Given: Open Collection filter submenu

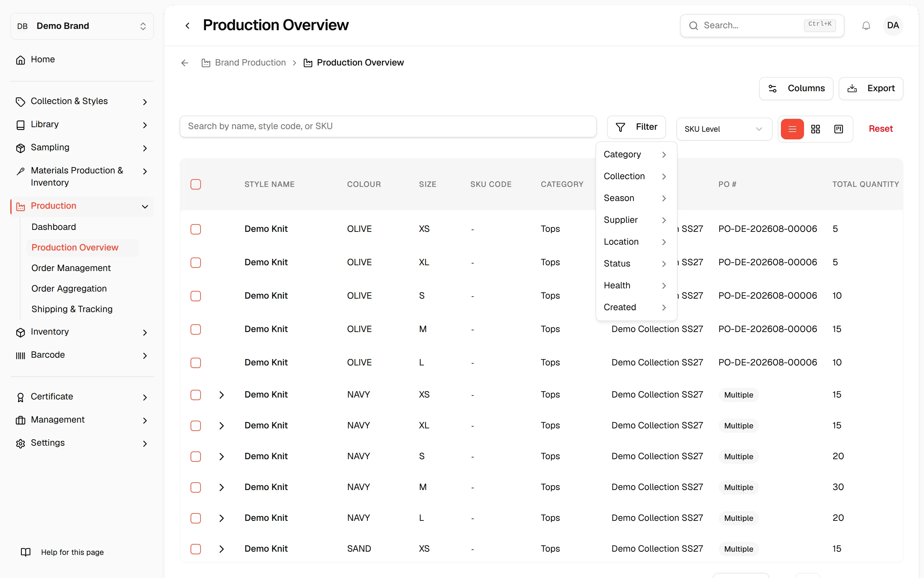Looking at the screenshot, I should click(x=636, y=176).
